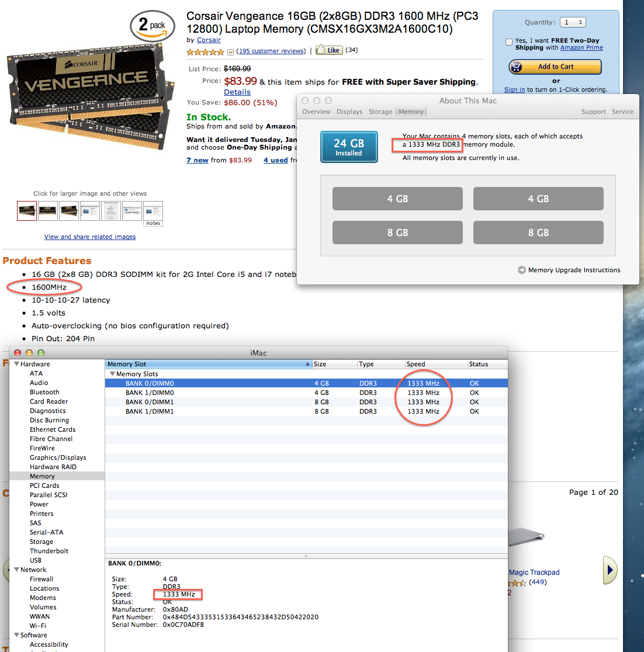Screen dimensions: 644x652
Task: Click the Add to Cart button
Action: coord(555,67)
